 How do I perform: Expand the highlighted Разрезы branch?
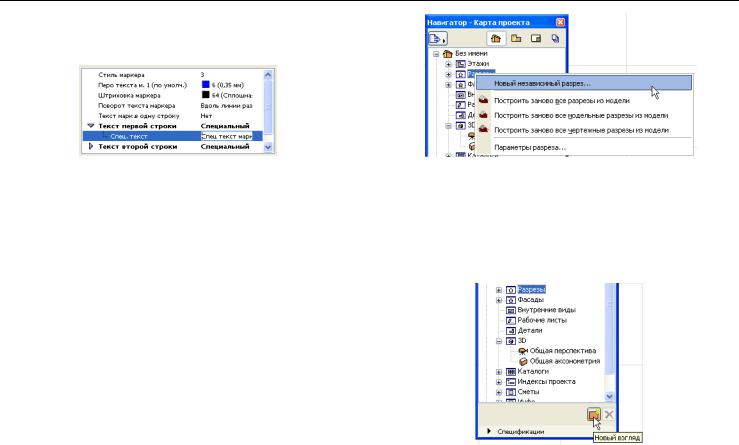499,290
